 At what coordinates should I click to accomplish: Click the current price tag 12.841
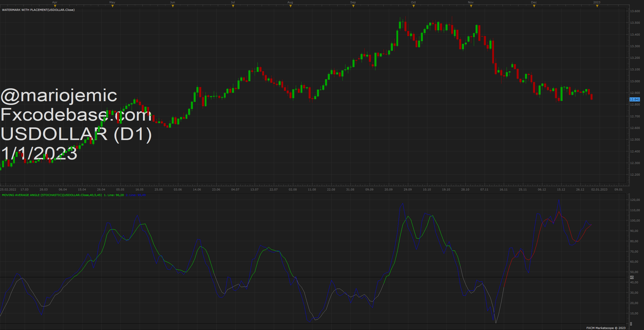[635, 99]
